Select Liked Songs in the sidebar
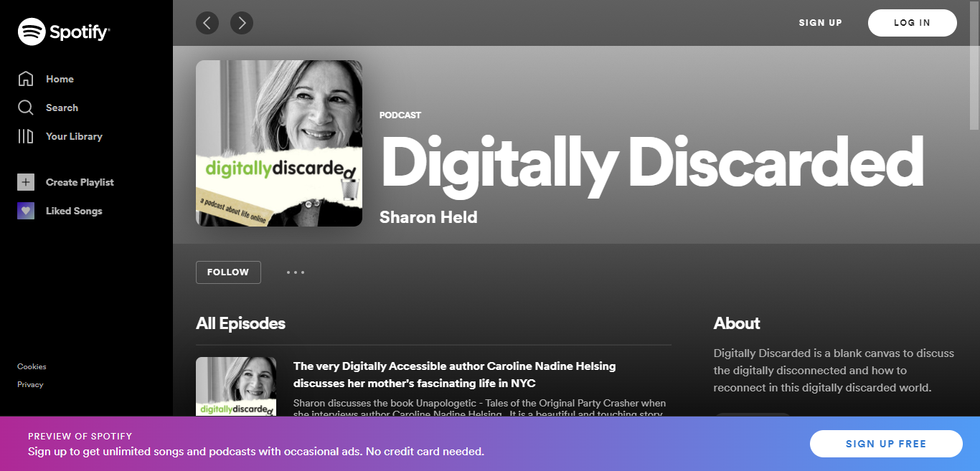This screenshot has height=471, width=980. click(x=74, y=211)
